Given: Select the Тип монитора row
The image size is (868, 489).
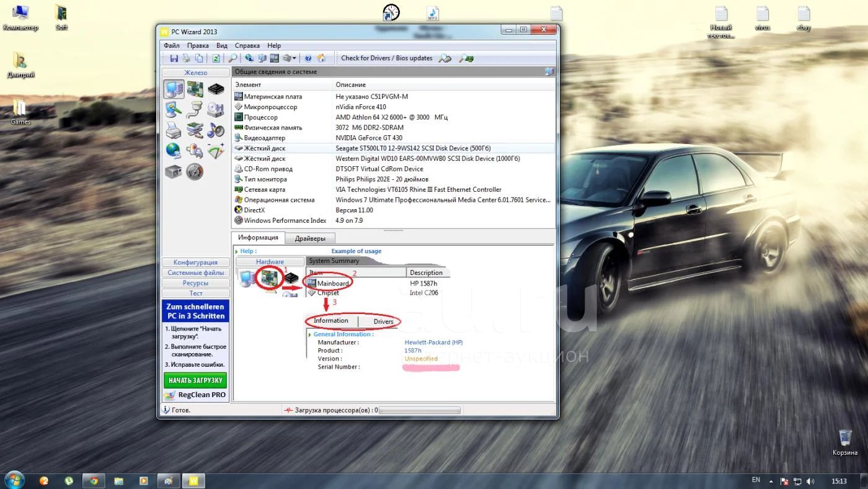Looking at the screenshot, I should click(x=394, y=179).
